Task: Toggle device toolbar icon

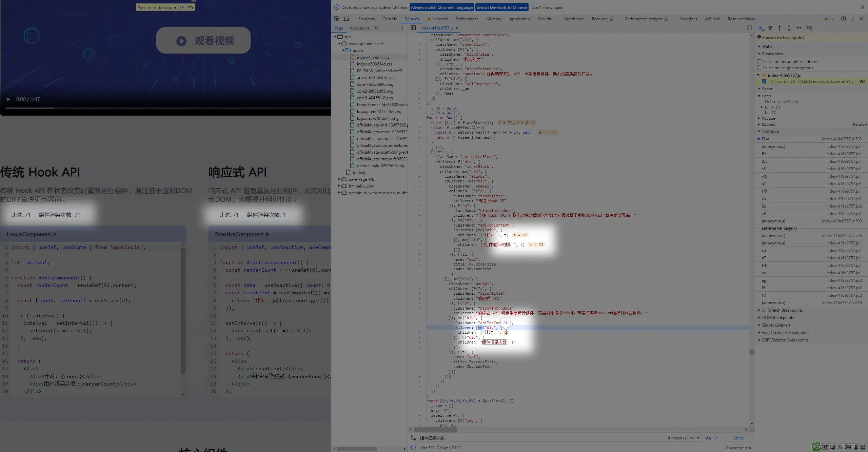Action: pos(346,19)
